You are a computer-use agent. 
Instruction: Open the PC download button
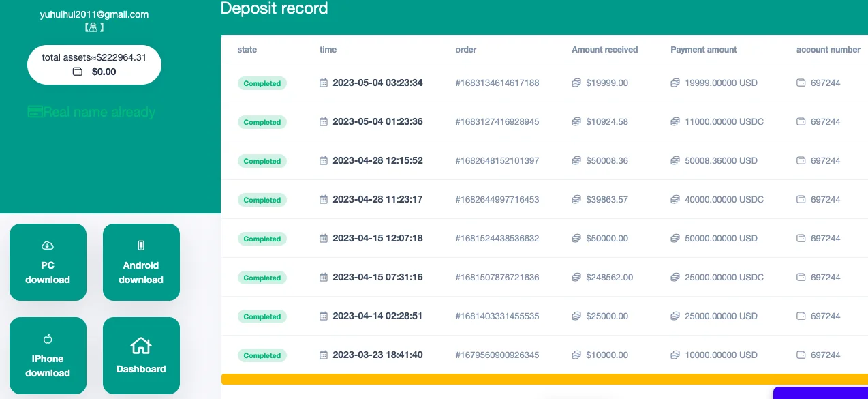click(x=48, y=263)
